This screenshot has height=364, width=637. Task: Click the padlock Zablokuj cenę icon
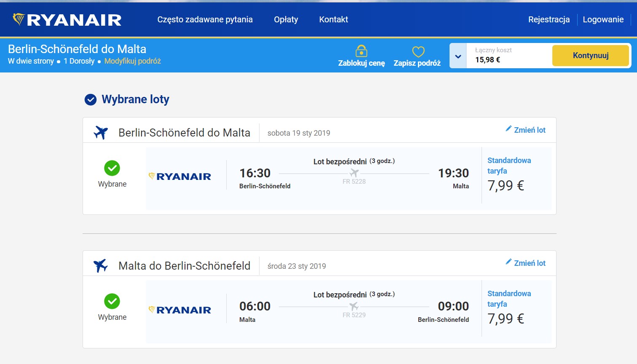(361, 51)
